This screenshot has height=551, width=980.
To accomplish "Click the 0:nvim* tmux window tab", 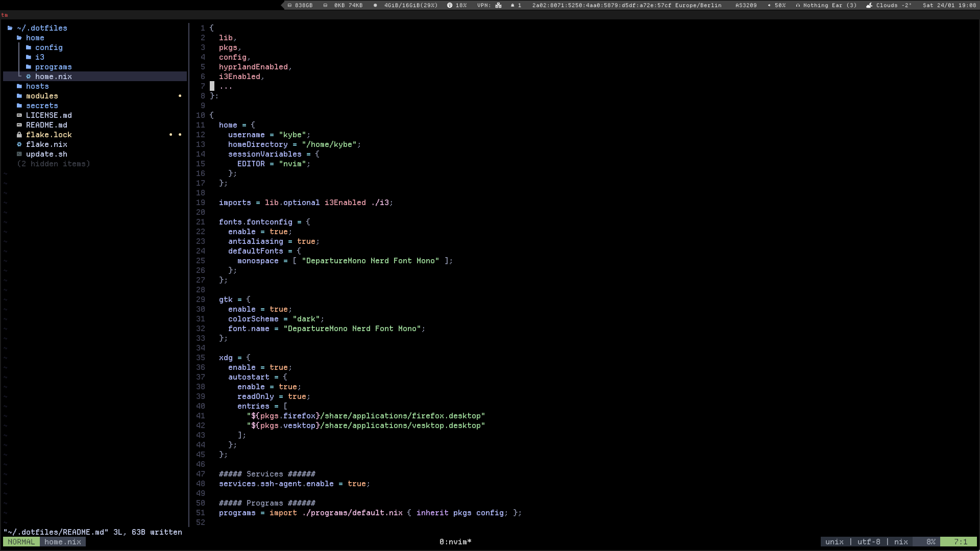I will click(455, 542).
